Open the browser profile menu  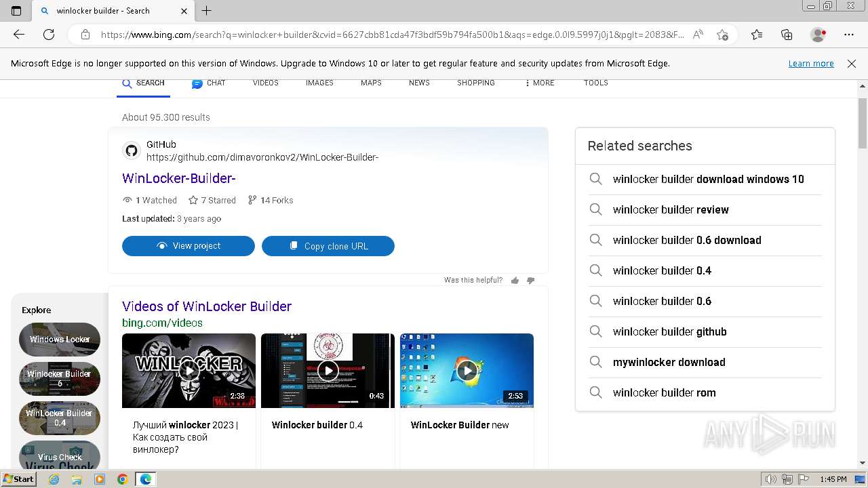click(x=818, y=35)
